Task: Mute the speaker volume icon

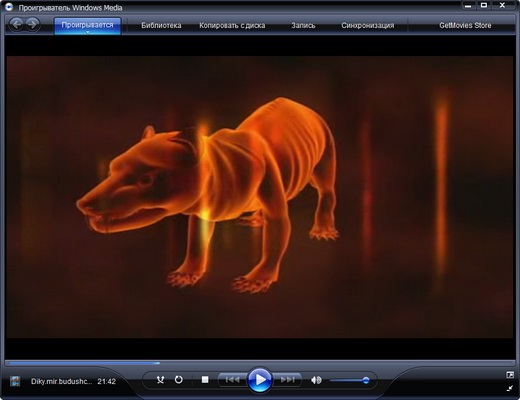Action: coord(316,380)
